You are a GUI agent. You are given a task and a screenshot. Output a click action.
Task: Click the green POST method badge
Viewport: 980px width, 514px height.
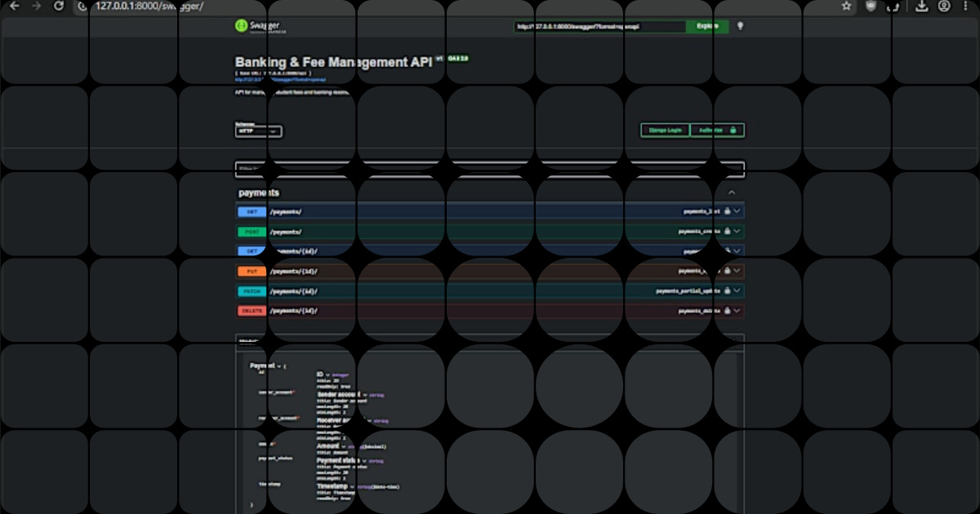point(252,232)
